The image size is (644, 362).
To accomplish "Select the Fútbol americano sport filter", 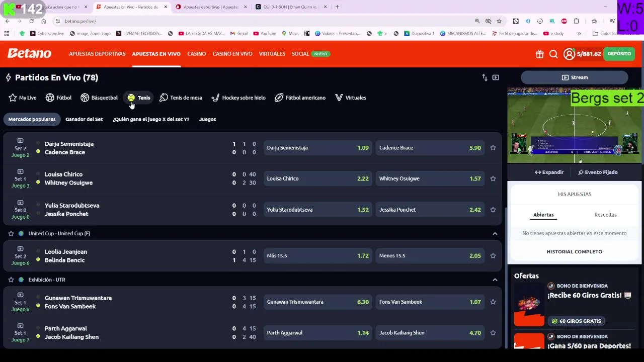I will (300, 98).
